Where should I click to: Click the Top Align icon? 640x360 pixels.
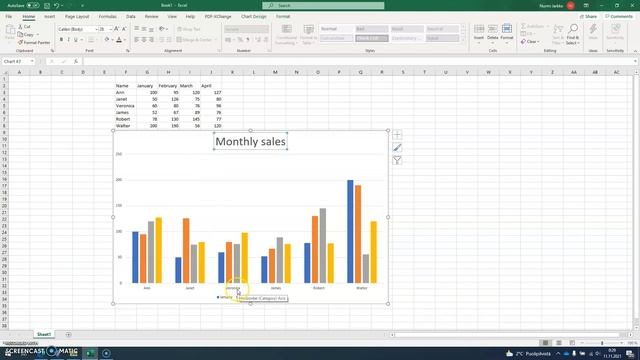click(x=137, y=29)
